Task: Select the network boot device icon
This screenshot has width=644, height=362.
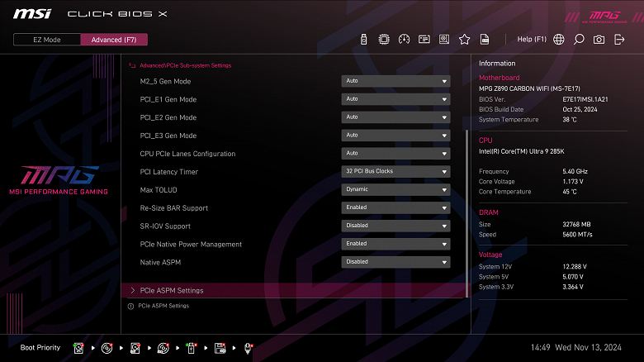Action: point(248,348)
